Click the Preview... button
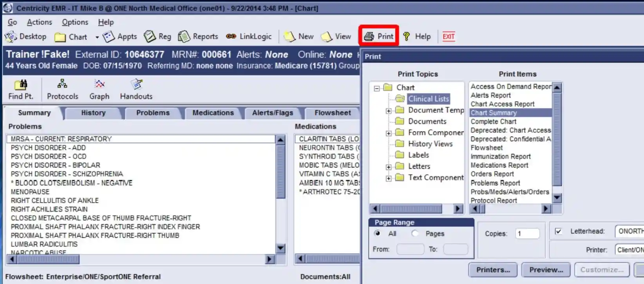This screenshot has height=284, width=644. (546, 270)
